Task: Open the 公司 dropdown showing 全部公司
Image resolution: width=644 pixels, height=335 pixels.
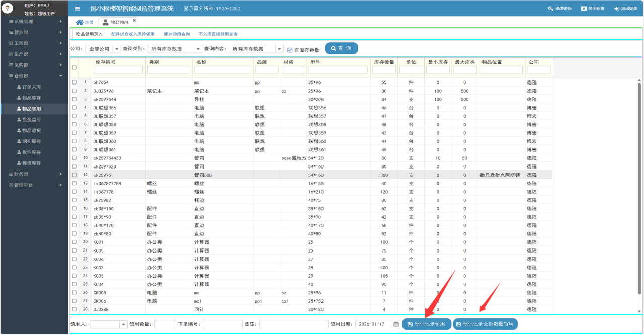Action: (x=117, y=49)
